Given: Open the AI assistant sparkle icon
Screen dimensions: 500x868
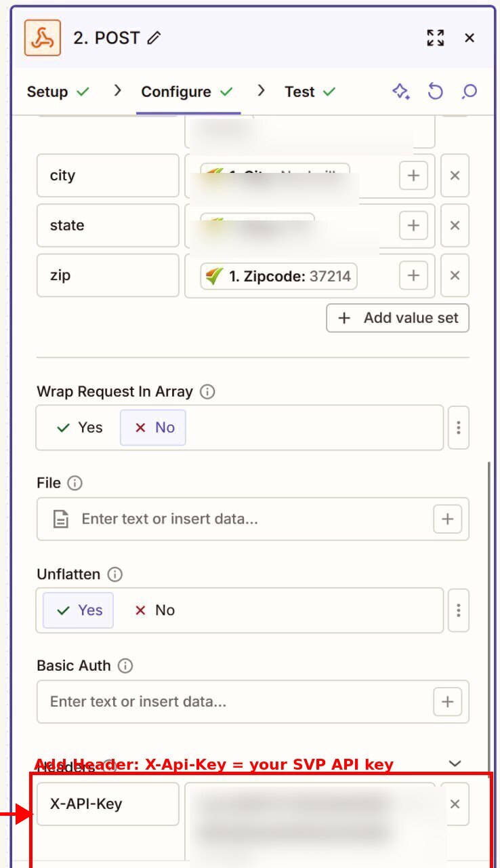Looking at the screenshot, I should 401,92.
